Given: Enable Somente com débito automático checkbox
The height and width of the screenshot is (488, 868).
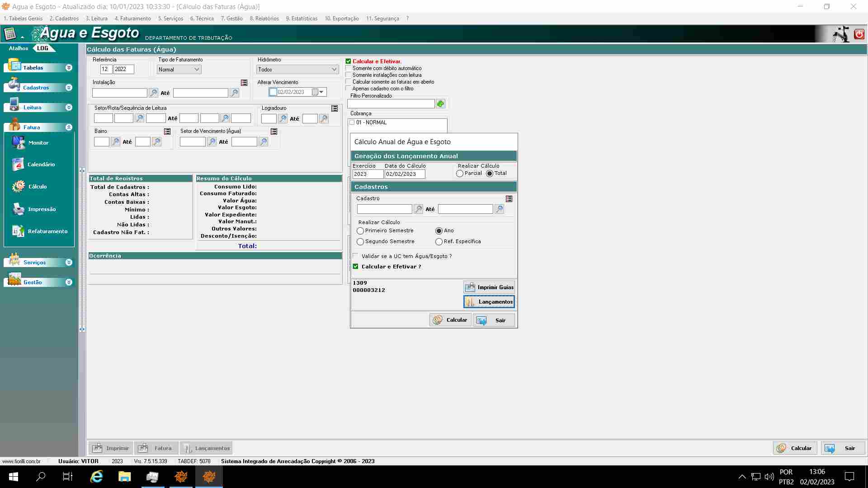Looking at the screenshot, I should point(349,68).
